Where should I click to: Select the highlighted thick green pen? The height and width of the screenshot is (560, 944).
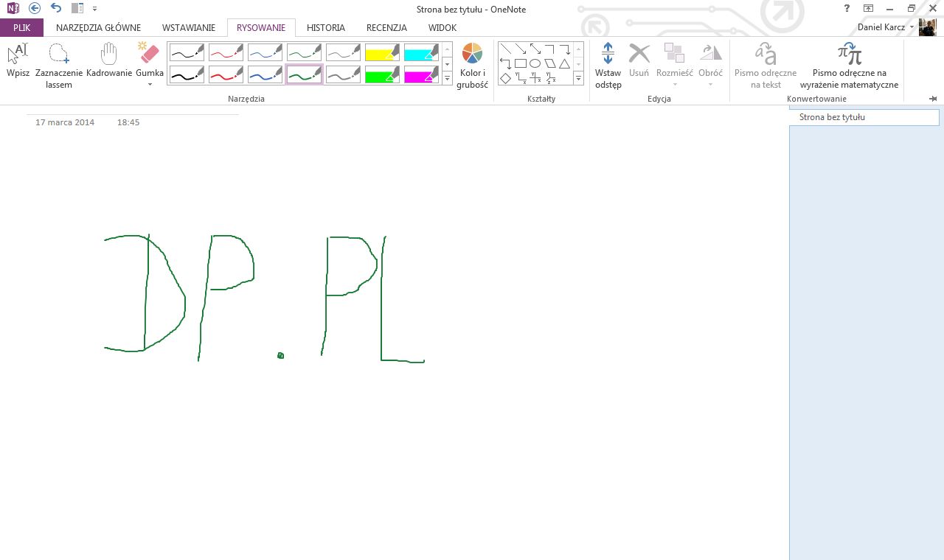coord(304,74)
